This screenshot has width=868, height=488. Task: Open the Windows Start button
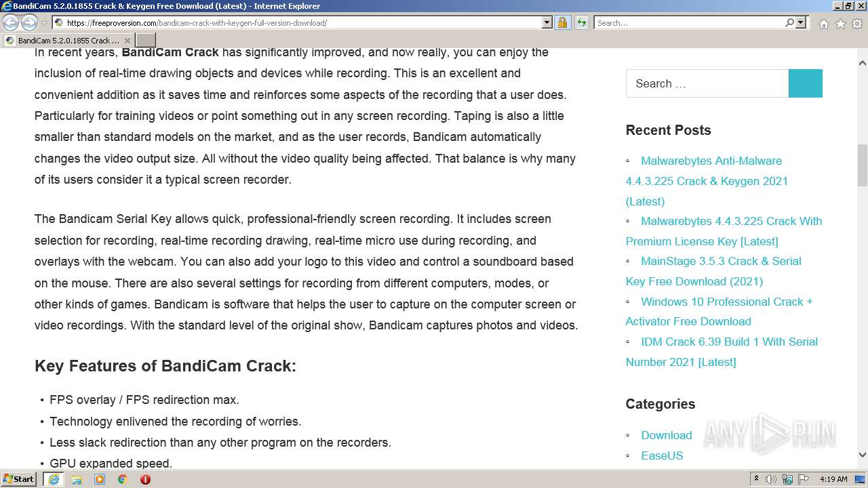[18, 479]
